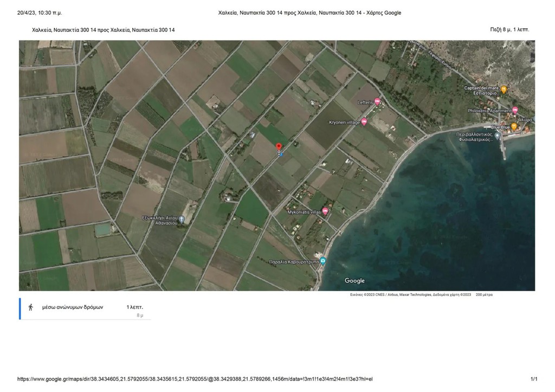Select the Παραλία Καβουρότρυπα label text

point(294,262)
